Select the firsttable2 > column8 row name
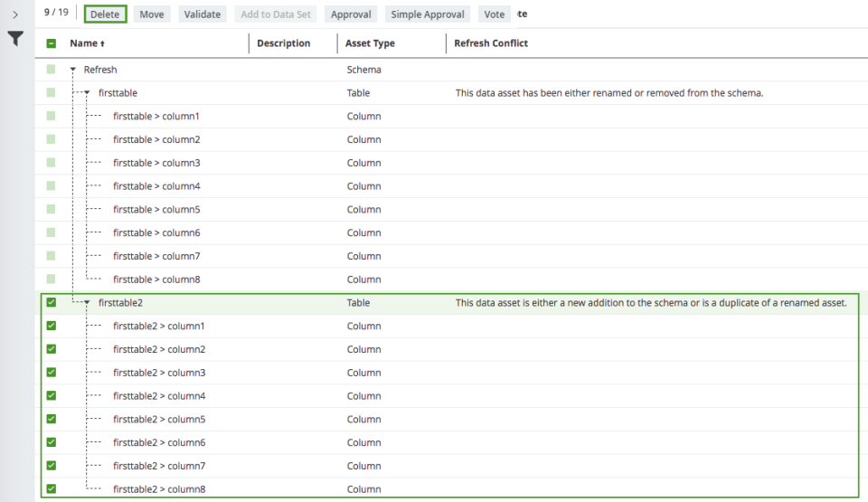This screenshot has width=868, height=502. tap(158, 489)
